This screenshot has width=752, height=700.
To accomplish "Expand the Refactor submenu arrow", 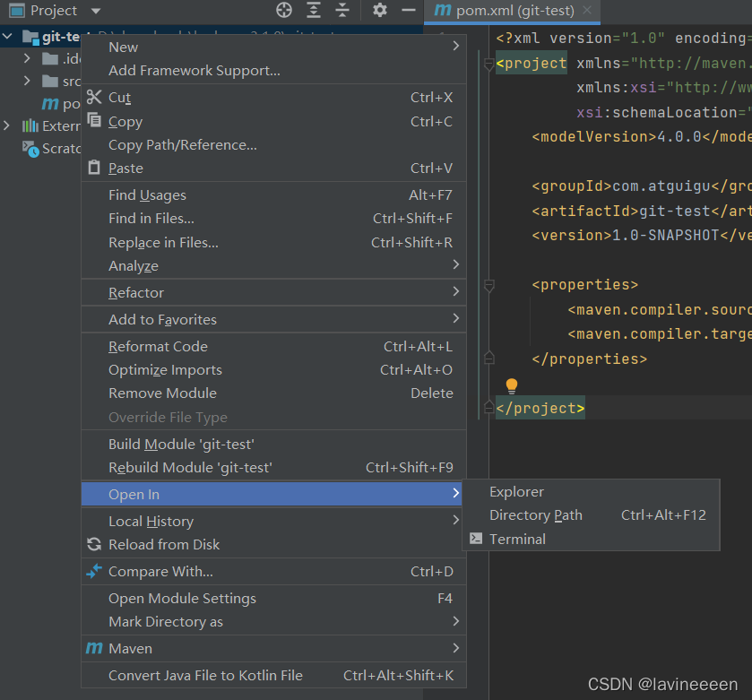I will pos(456,291).
